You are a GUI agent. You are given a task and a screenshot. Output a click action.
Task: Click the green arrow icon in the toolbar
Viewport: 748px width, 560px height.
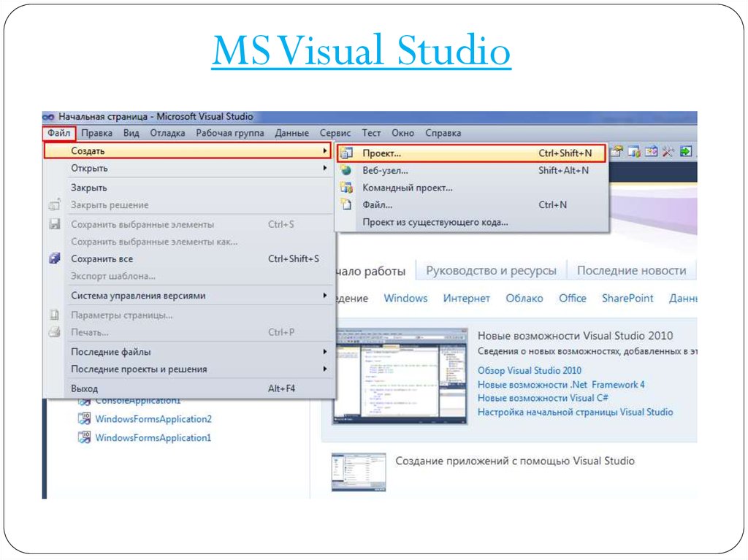(x=685, y=152)
